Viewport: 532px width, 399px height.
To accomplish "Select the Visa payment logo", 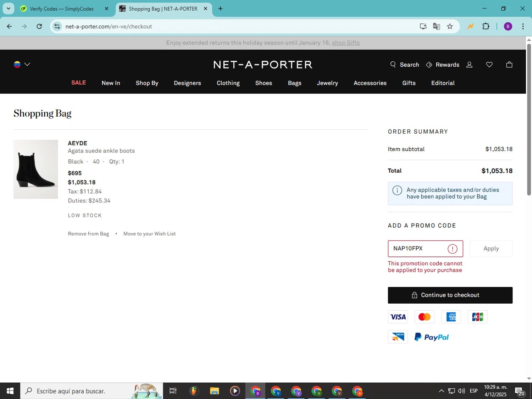I will [x=398, y=317].
